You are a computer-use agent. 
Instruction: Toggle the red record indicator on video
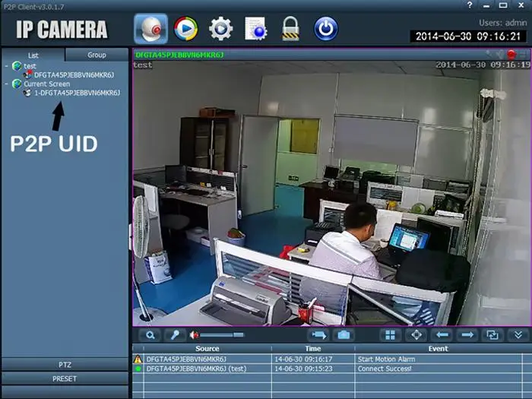(x=511, y=55)
